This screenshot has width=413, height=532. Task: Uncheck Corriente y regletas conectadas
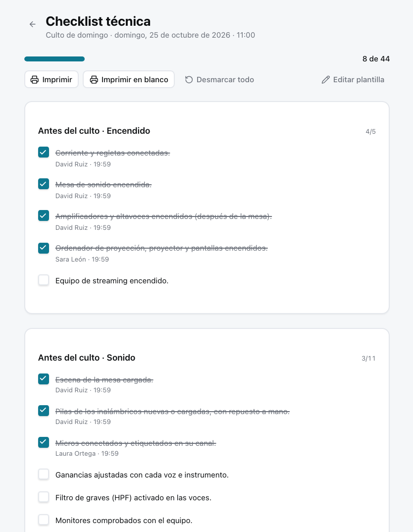click(44, 153)
